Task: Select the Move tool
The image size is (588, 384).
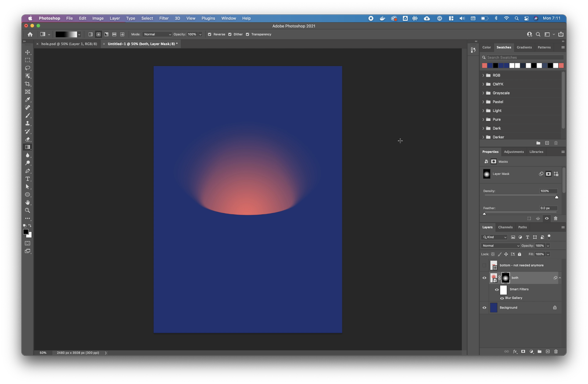Action: click(28, 52)
